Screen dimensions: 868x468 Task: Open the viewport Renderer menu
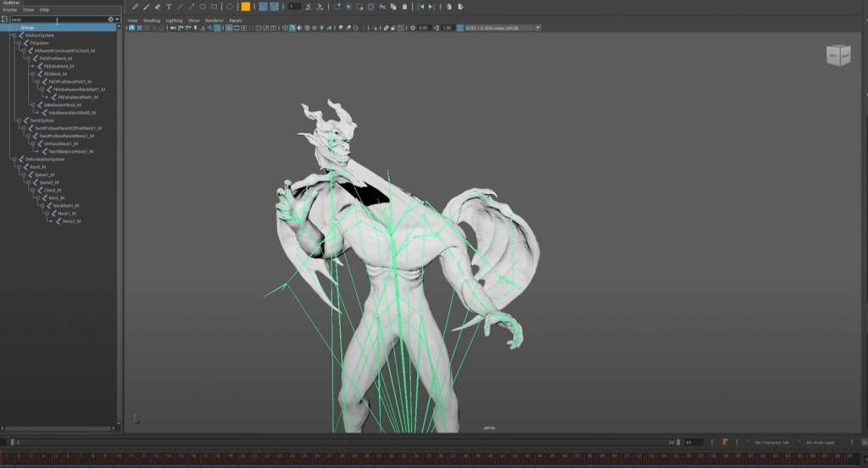(214, 20)
